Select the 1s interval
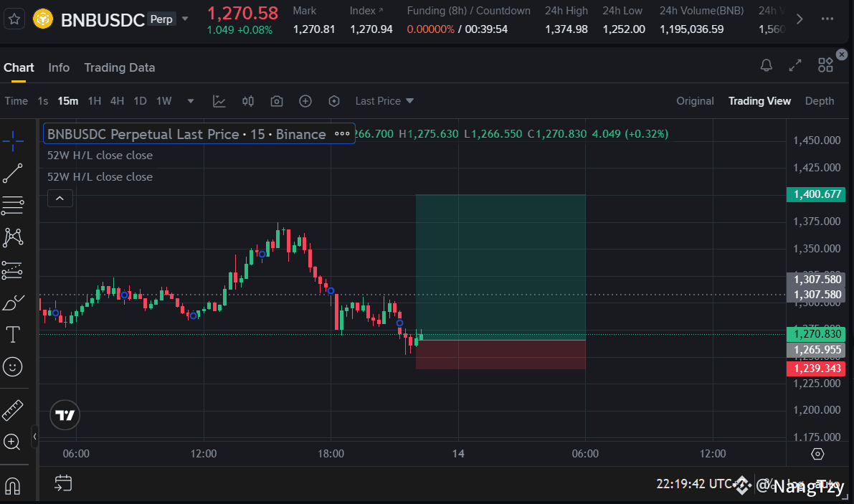The height and width of the screenshot is (504, 854). tap(43, 101)
